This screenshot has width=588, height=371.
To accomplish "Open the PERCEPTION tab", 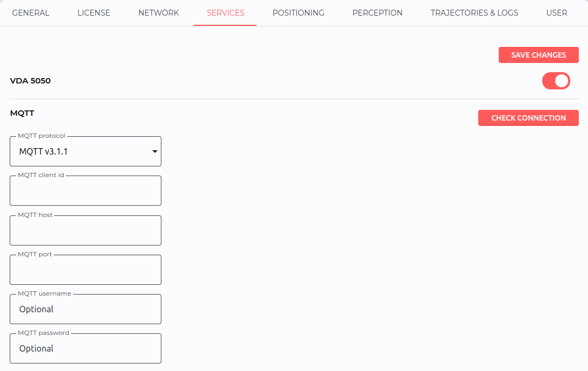I will 377,13.
